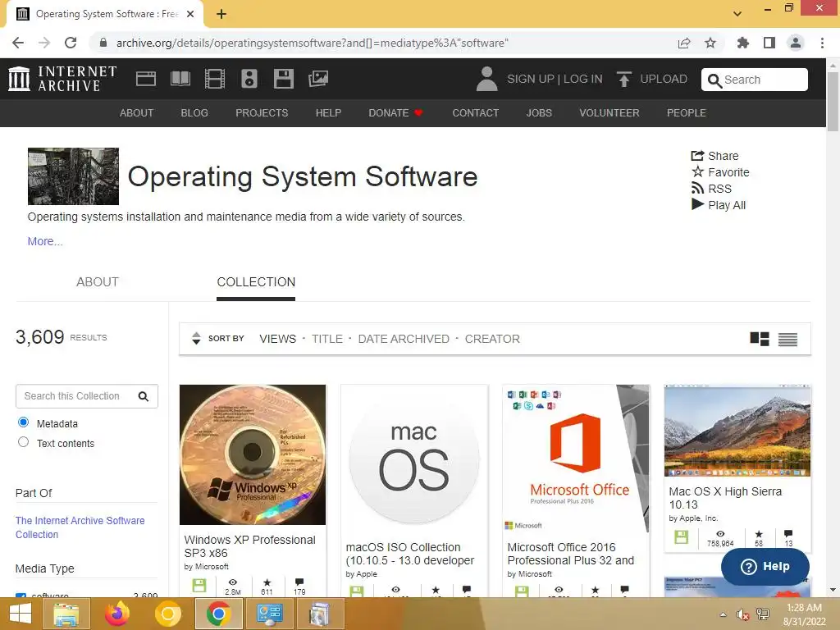The image size is (840, 630).
Task: Sort results by CREATOR
Action: (x=492, y=339)
